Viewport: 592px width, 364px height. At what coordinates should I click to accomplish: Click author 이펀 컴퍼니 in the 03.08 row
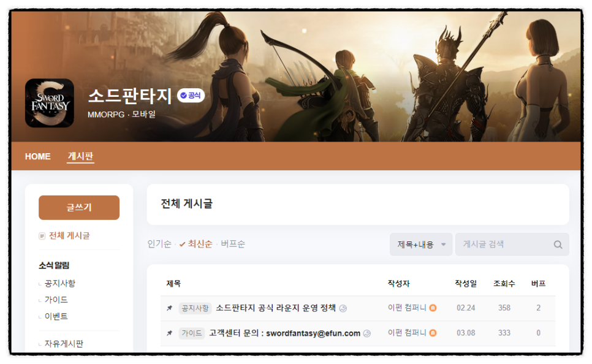pyautogui.click(x=407, y=333)
